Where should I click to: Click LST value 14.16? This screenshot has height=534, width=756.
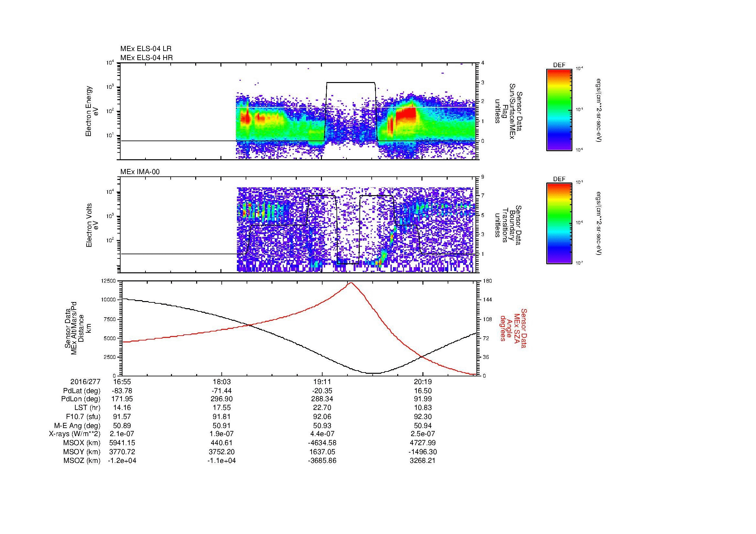coord(122,408)
